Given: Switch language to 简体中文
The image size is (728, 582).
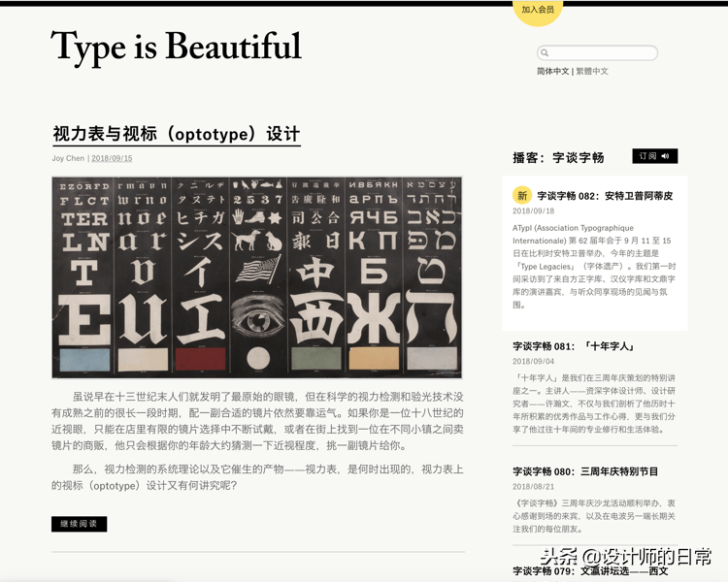Looking at the screenshot, I should [x=553, y=72].
